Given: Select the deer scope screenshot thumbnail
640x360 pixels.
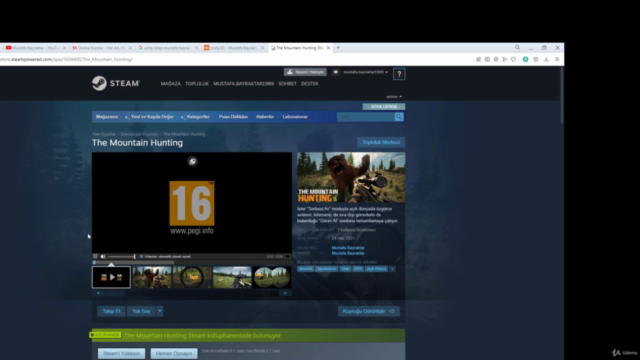Looking at the screenshot, I should point(192,278).
